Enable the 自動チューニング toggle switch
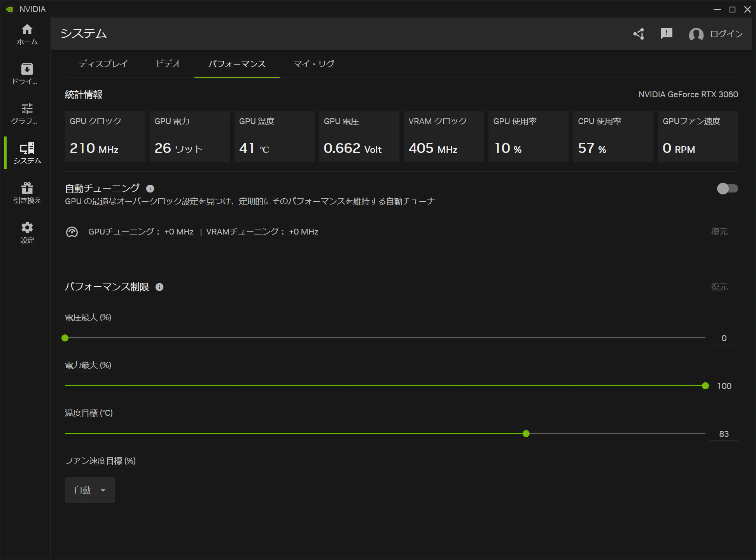This screenshot has width=756, height=560. [x=727, y=189]
